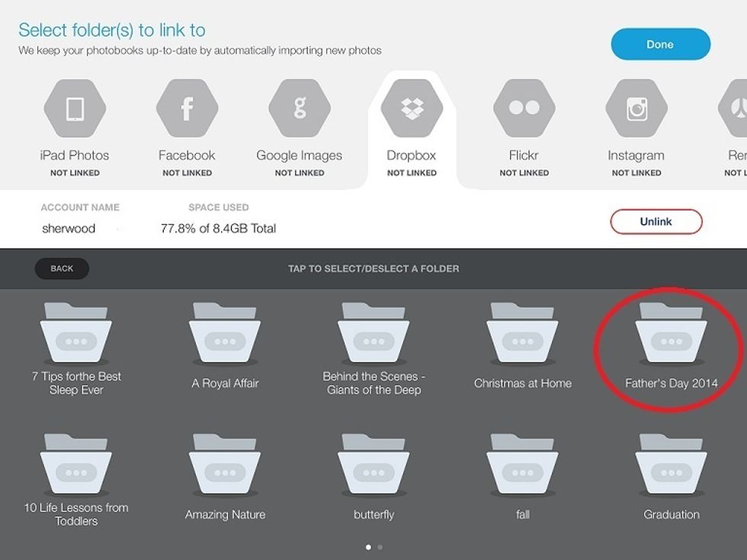Toggle the Christmas at Home folder

pos(523,335)
